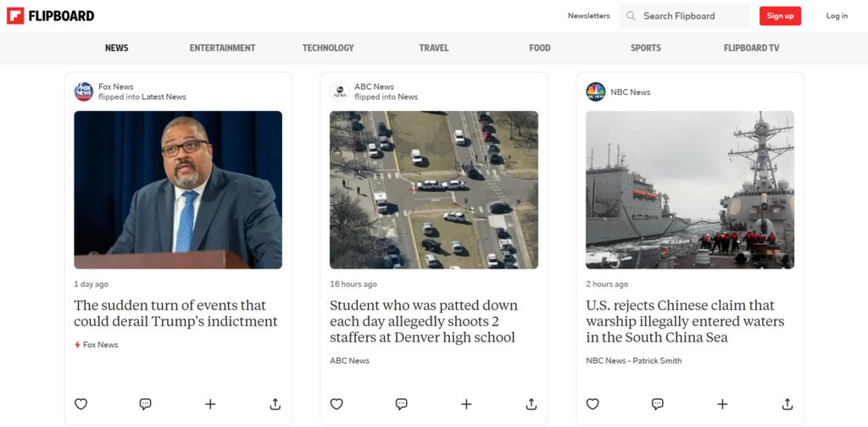Share the ABC News Denver school article

[531, 404]
